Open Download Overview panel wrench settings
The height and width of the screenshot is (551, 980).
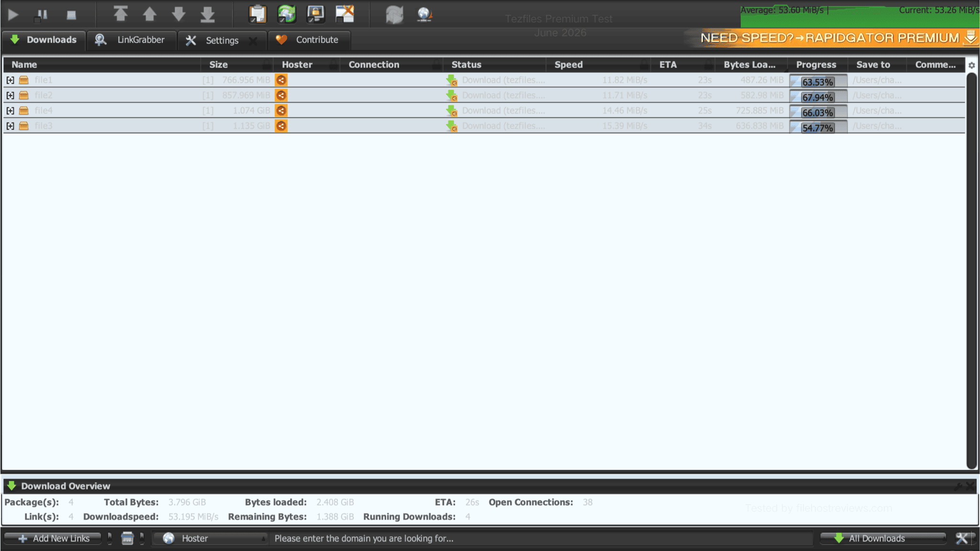click(958, 486)
